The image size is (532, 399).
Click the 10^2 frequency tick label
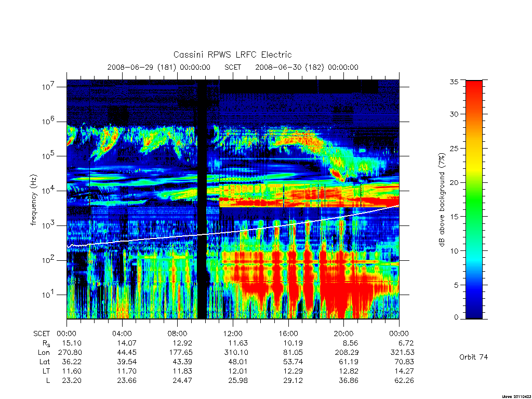pos(49,260)
